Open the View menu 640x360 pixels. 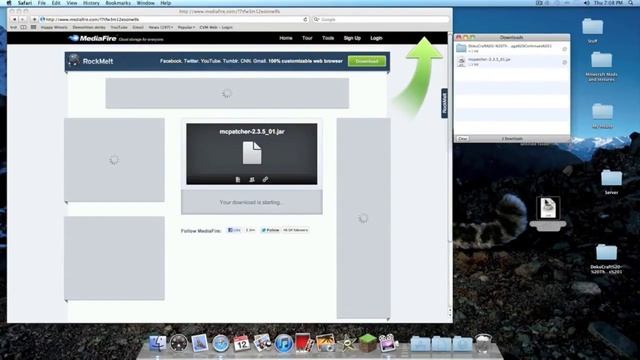[72, 3]
